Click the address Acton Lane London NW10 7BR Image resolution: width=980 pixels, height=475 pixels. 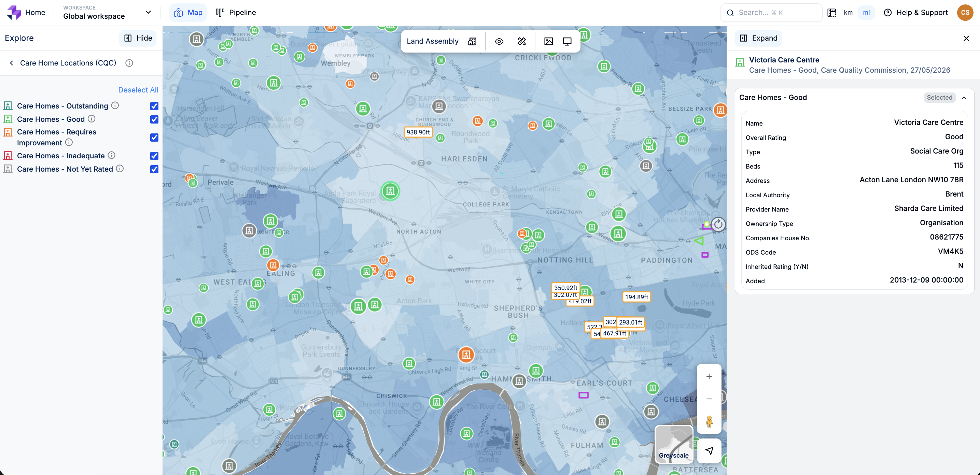911,179
